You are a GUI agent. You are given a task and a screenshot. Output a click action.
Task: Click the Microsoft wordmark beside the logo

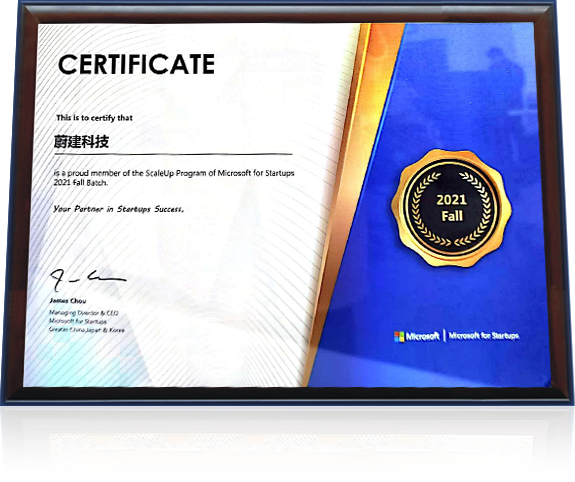tap(422, 336)
